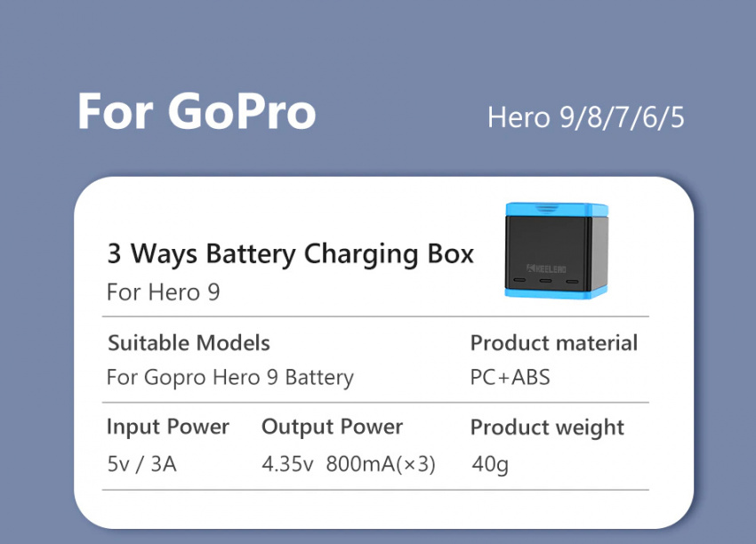Screen dimensions: 756x544
Task: Click the "40g" weight value
Action: (490, 465)
